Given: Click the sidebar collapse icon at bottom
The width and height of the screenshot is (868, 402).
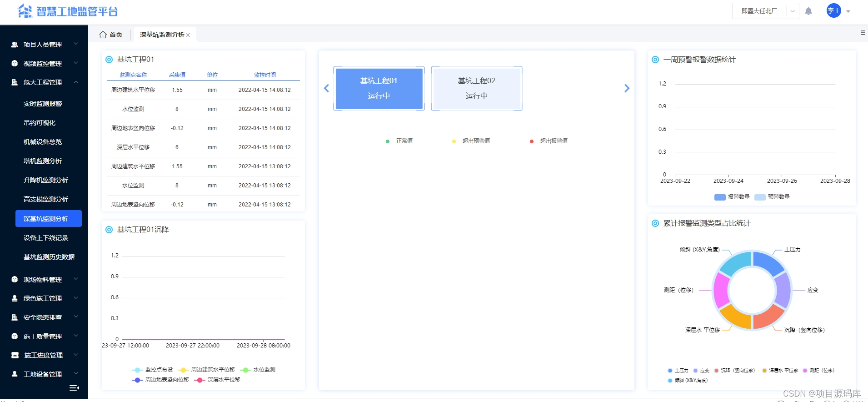Looking at the screenshot, I should click(74, 388).
